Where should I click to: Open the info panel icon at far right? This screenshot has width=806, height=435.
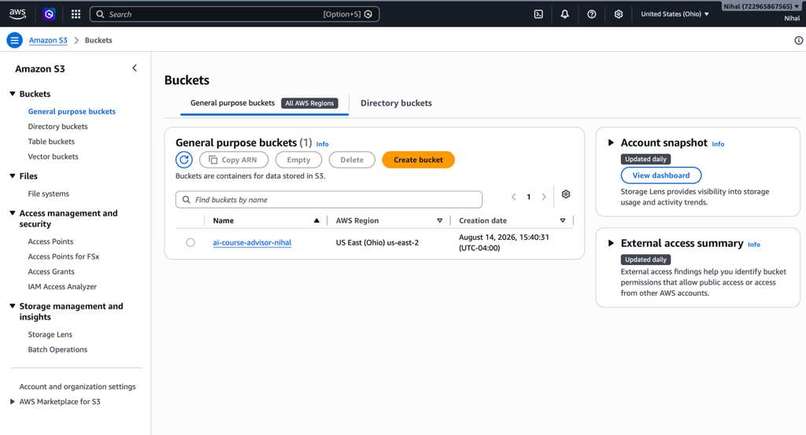click(x=798, y=40)
